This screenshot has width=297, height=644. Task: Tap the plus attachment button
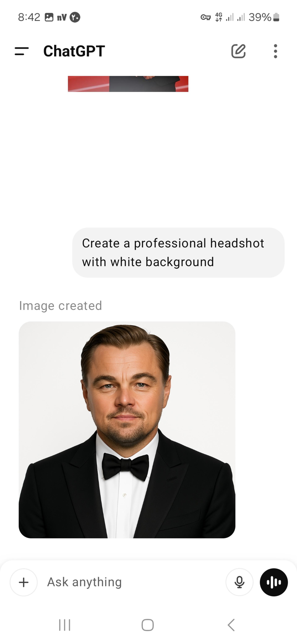[x=24, y=582]
